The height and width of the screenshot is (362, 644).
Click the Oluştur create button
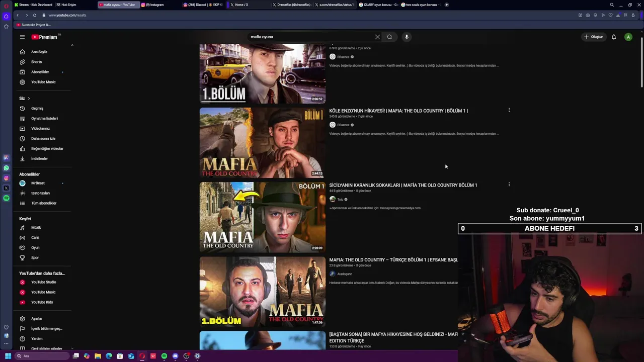click(x=594, y=37)
